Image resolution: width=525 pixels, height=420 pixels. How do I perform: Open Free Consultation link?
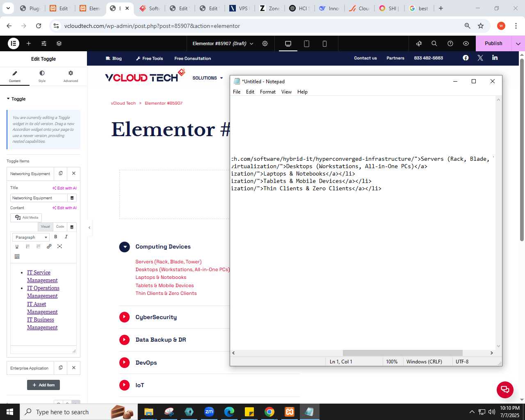(193, 58)
